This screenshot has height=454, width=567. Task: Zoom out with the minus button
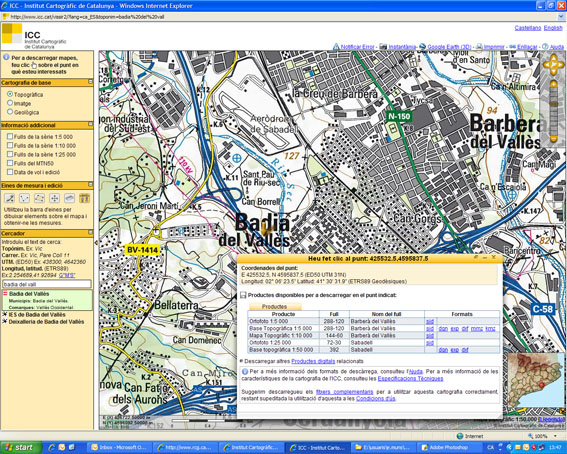point(553,138)
